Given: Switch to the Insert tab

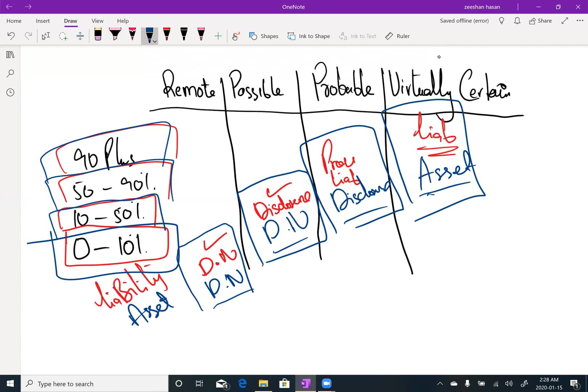Looking at the screenshot, I should [x=43, y=21].
